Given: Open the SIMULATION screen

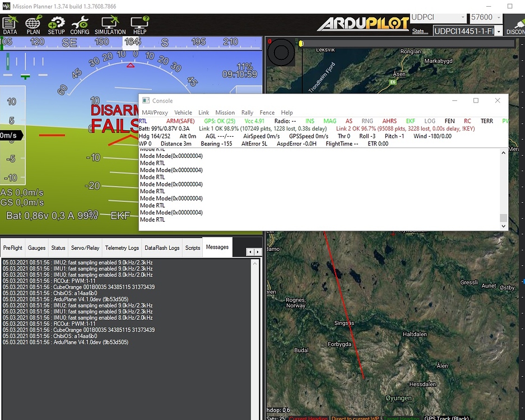Looking at the screenshot, I should coord(110,25).
